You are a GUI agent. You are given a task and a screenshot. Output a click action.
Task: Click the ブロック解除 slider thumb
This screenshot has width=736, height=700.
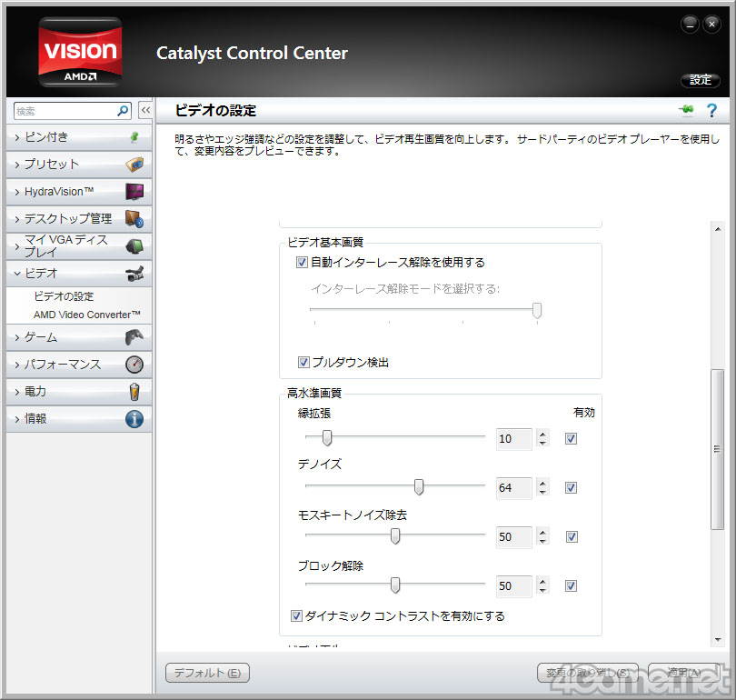click(x=395, y=585)
